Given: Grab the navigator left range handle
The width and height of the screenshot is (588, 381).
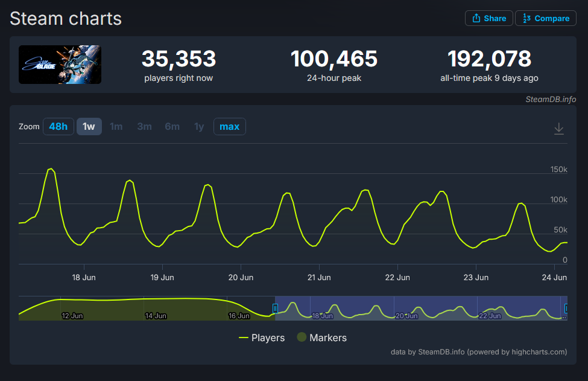Looking at the screenshot, I should 275,308.
